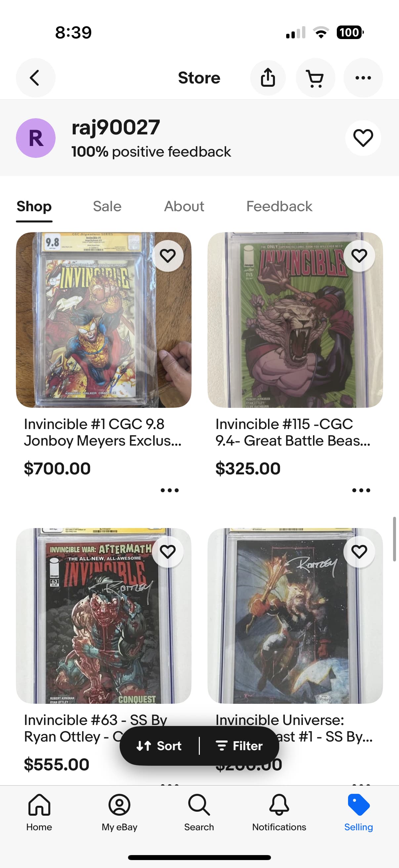The height and width of the screenshot is (868, 399).
Task: Expand options for Invincible #115 $325 listing
Action: click(361, 490)
